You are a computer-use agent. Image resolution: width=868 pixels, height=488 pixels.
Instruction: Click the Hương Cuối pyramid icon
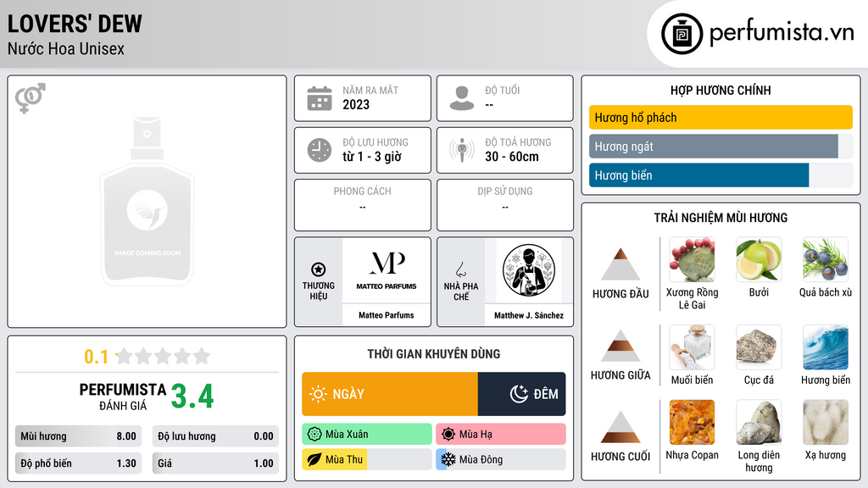[620, 427]
